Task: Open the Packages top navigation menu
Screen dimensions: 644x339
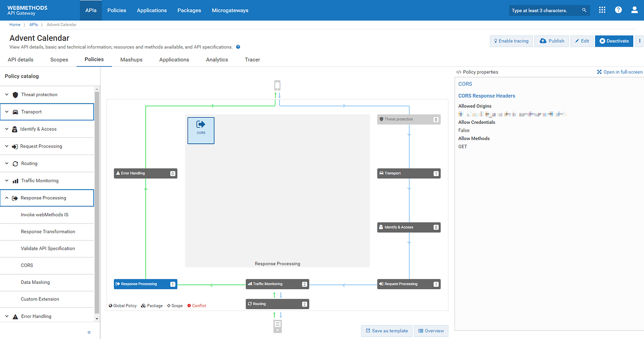Action: 189,10
